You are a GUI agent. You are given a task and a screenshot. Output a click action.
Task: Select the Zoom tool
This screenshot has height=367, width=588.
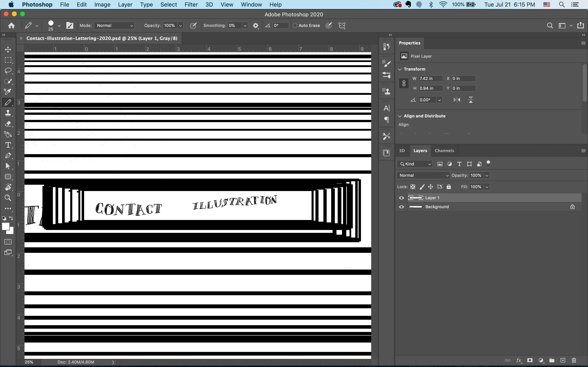(8, 198)
